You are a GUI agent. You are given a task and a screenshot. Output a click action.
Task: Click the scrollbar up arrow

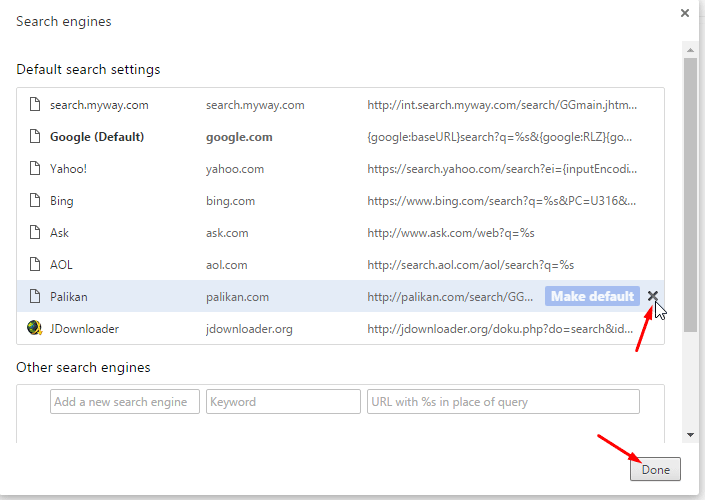click(x=690, y=50)
